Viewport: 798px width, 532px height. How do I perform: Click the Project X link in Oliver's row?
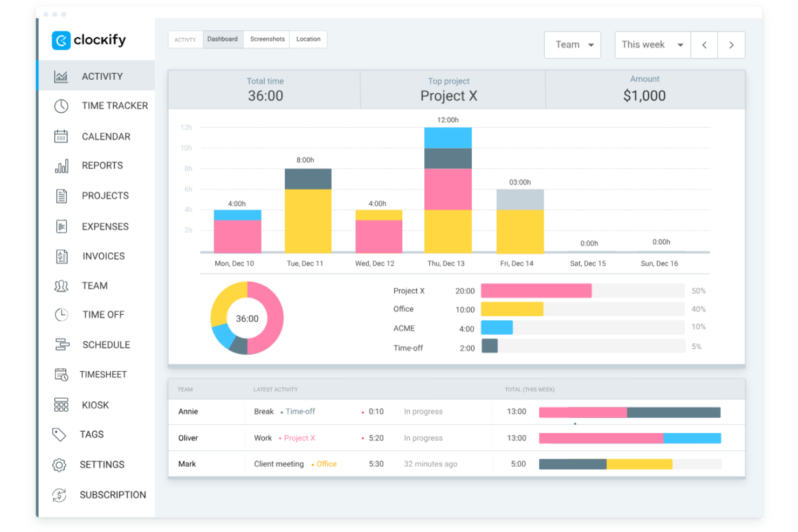(x=299, y=438)
